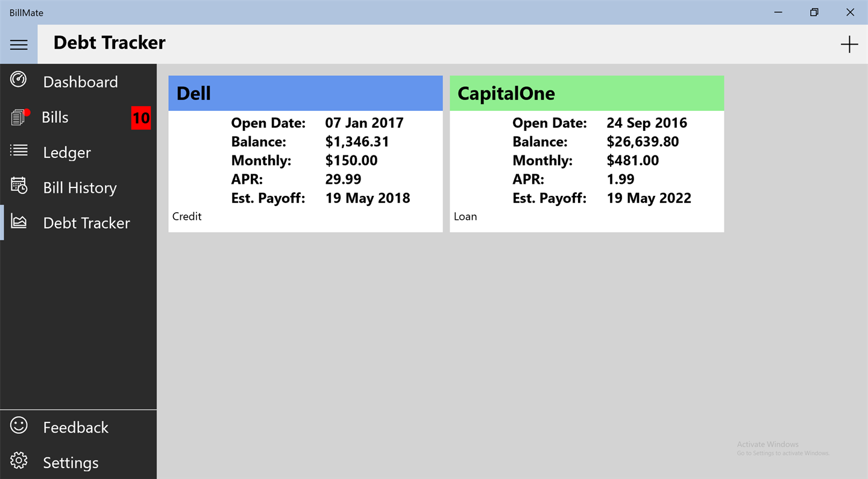This screenshot has height=479, width=868.
Task: Open the Dell debt card header
Action: tap(306, 93)
